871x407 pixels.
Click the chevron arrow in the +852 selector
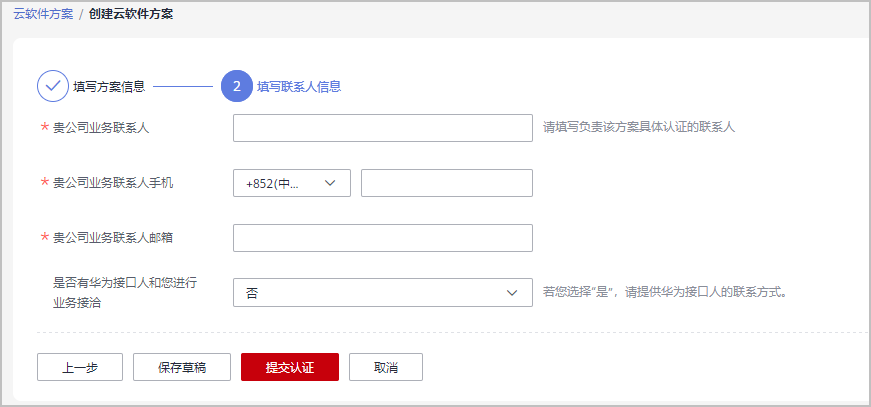click(329, 183)
